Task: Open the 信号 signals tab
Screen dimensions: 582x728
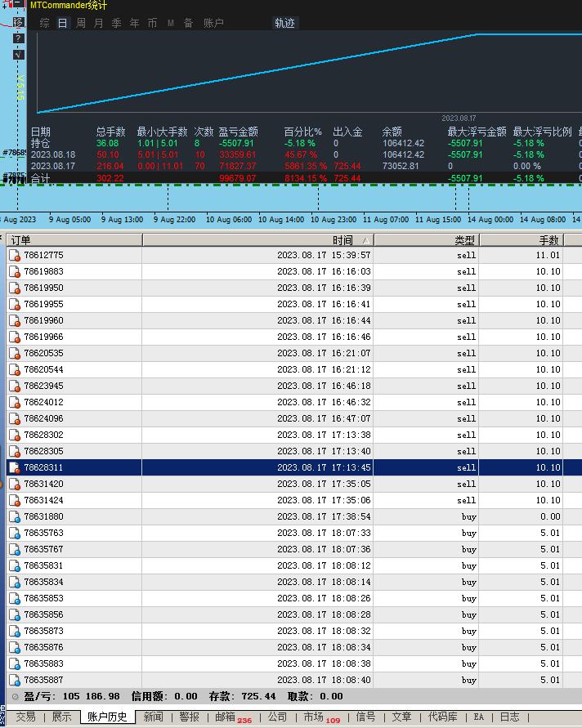Action: (x=365, y=717)
